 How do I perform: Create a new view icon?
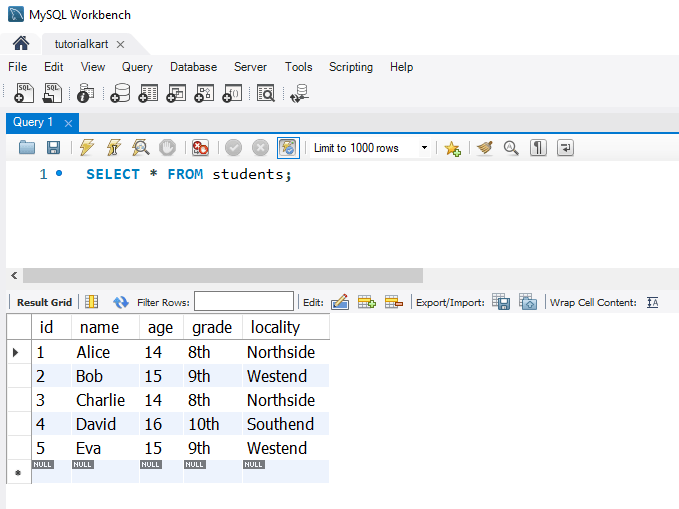pos(176,93)
